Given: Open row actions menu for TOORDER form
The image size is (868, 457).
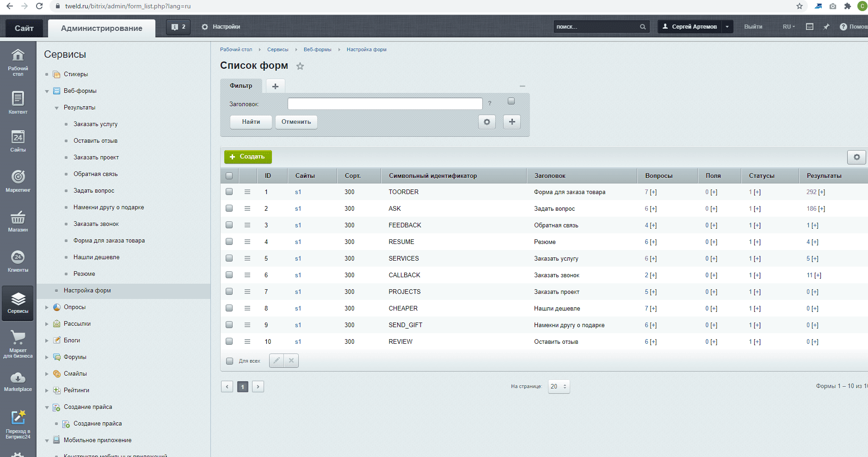Looking at the screenshot, I should (x=247, y=192).
